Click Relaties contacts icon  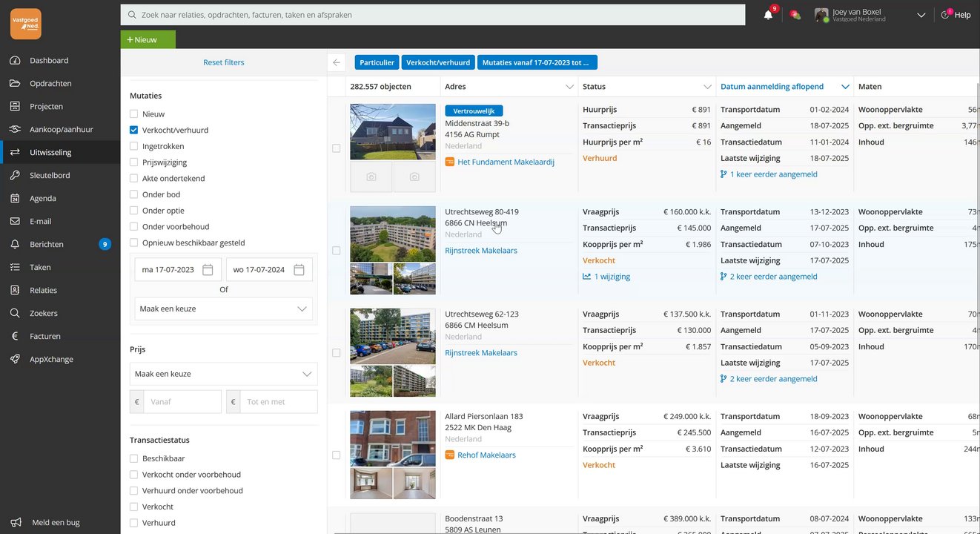15,291
